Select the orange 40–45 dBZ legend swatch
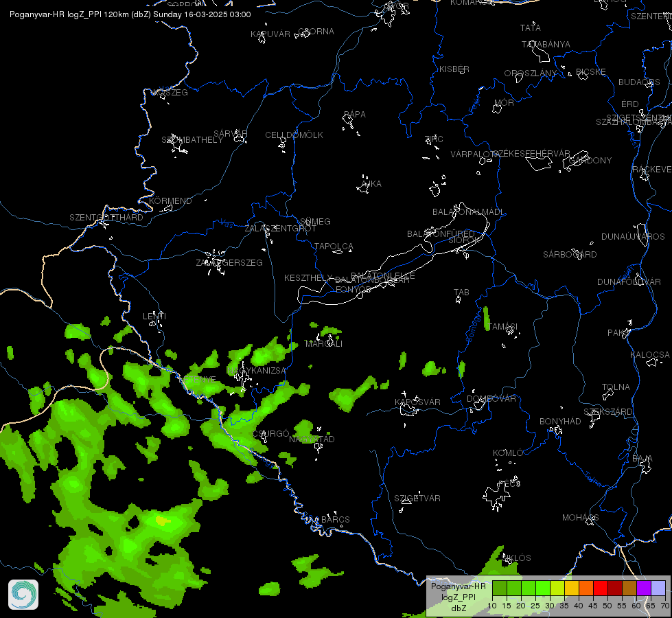672x618 pixels. click(586, 588)
